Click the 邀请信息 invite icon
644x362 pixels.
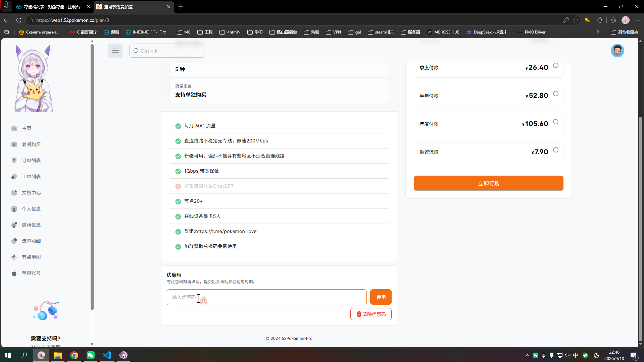tap(14, 225)
